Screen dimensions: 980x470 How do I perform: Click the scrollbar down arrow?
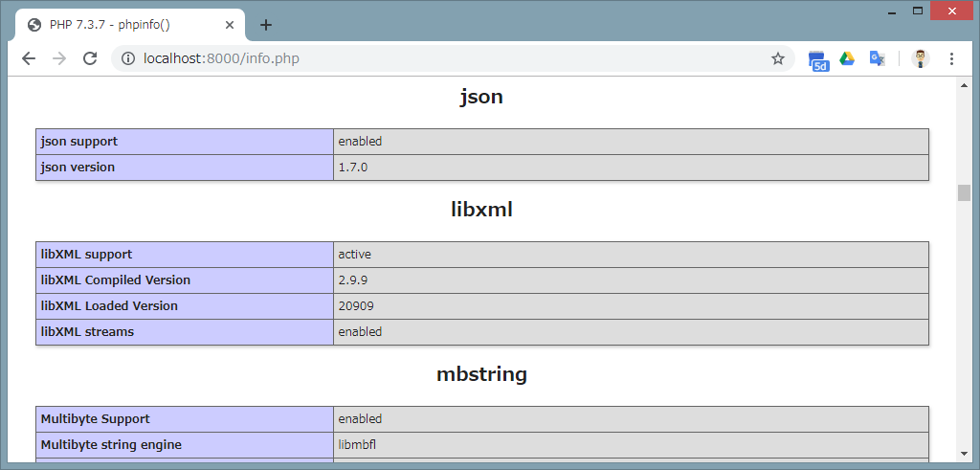coord(964,453)
